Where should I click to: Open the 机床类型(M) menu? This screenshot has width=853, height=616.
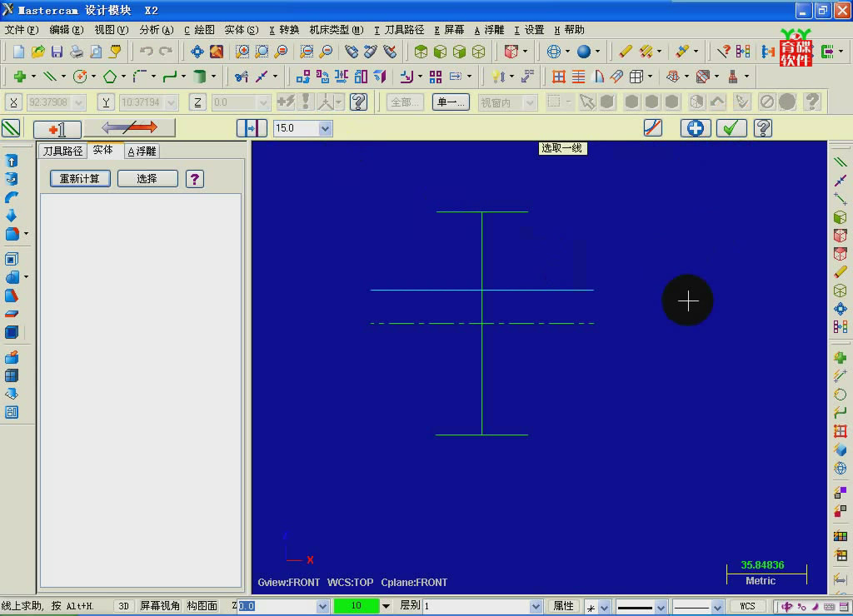tap(337, 30)
